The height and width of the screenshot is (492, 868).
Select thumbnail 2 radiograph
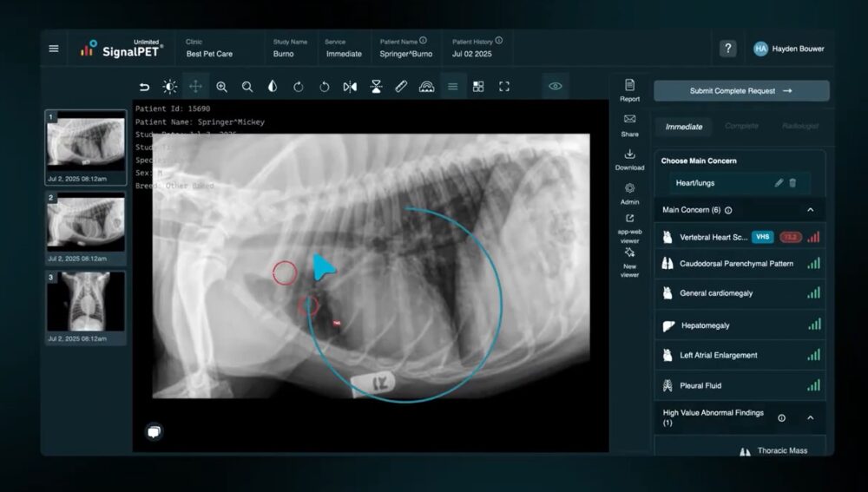coord(86,227)
